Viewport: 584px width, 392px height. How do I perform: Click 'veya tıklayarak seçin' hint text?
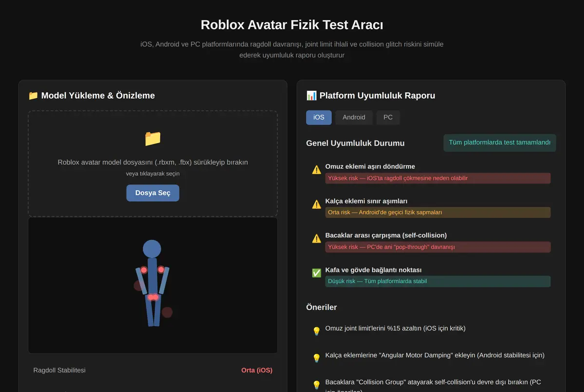point(153,174)
